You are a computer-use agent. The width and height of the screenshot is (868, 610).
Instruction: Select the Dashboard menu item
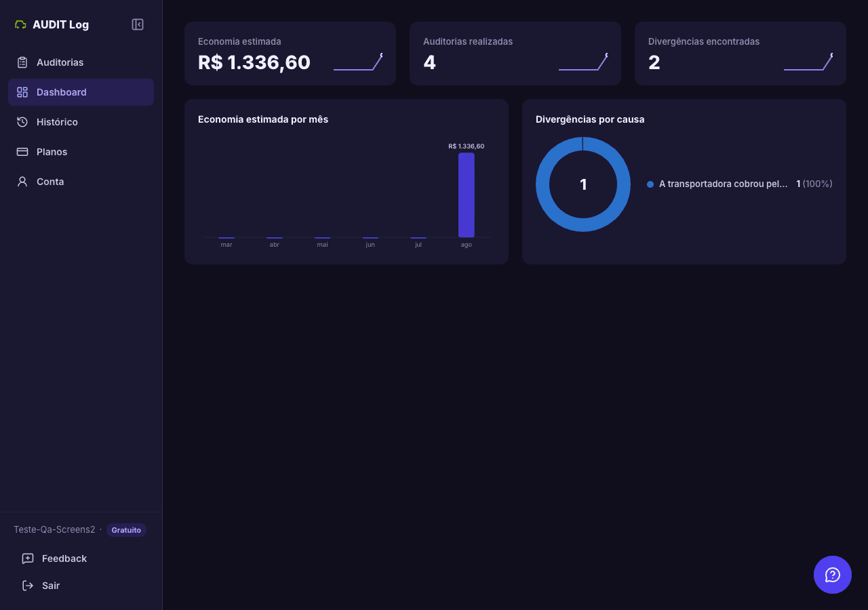81,92
